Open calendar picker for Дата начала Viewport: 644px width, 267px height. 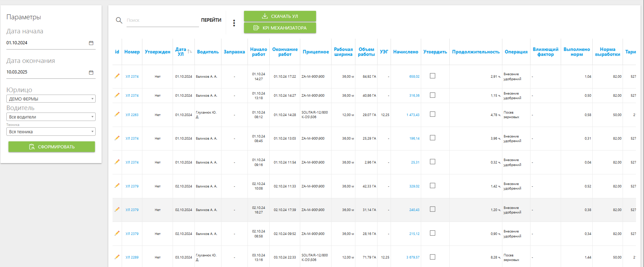click(91, 43)
